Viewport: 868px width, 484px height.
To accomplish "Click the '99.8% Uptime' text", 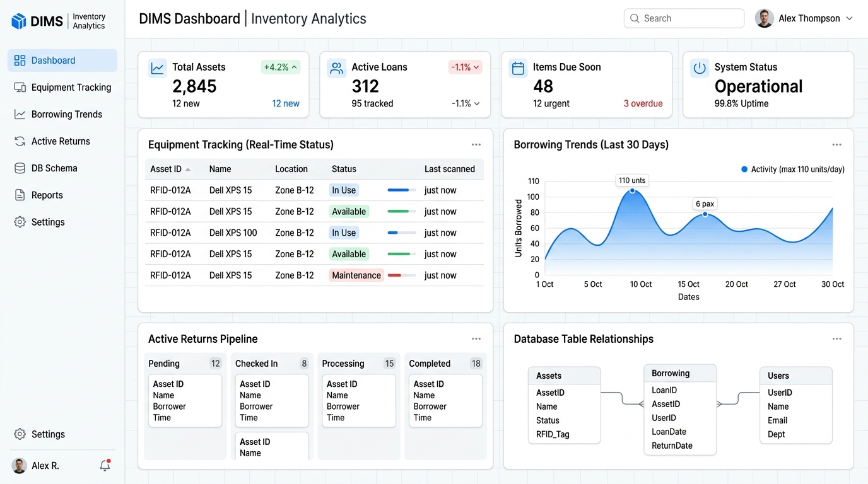I will coord(741,103).
